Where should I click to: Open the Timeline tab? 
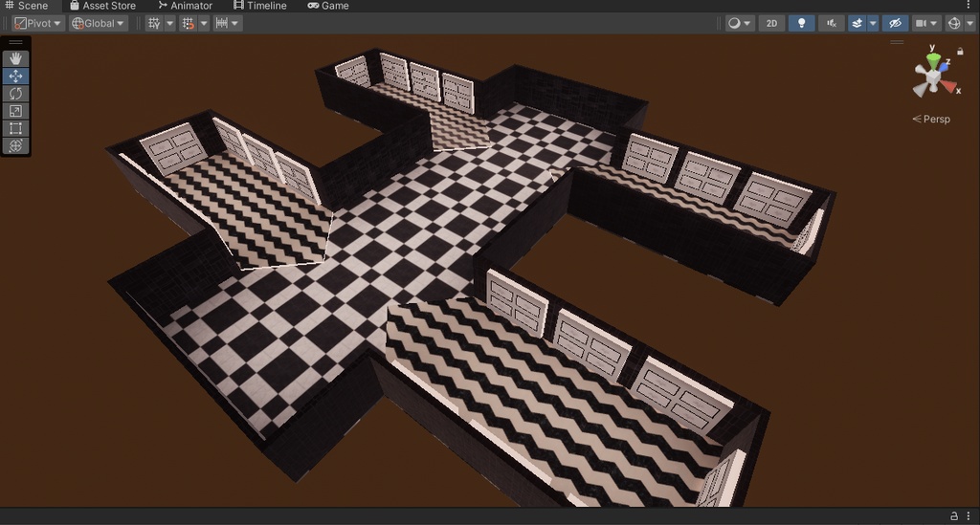[260, 6]
